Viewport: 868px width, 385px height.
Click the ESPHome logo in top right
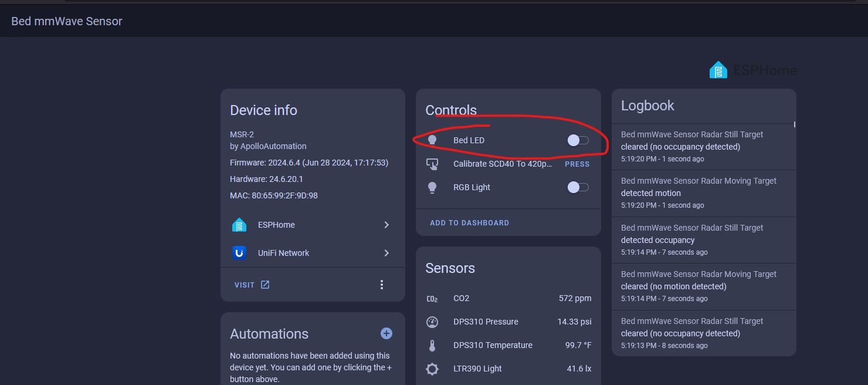(753, 70)
